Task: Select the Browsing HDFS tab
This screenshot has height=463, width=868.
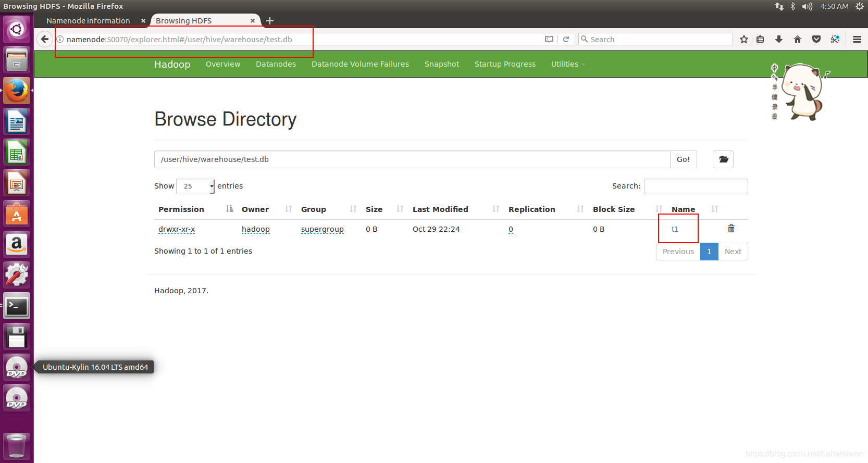Action: pyautogui.click(x=184, y=21)
